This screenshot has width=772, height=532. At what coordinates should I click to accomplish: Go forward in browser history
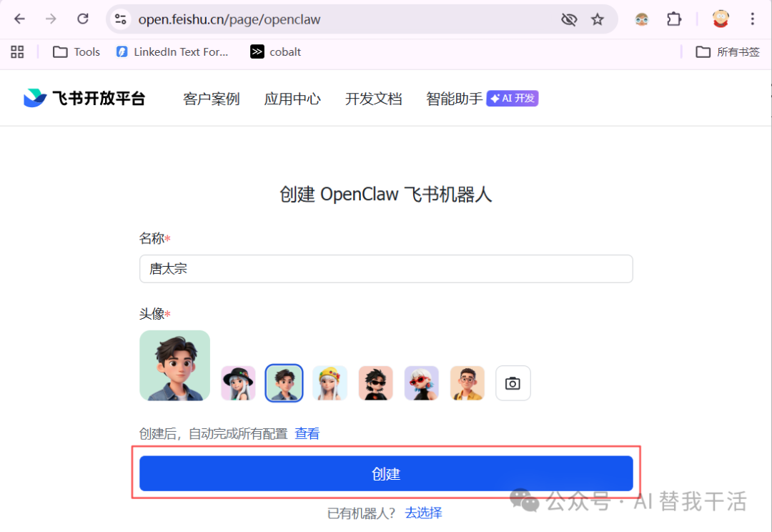[51, 19]
